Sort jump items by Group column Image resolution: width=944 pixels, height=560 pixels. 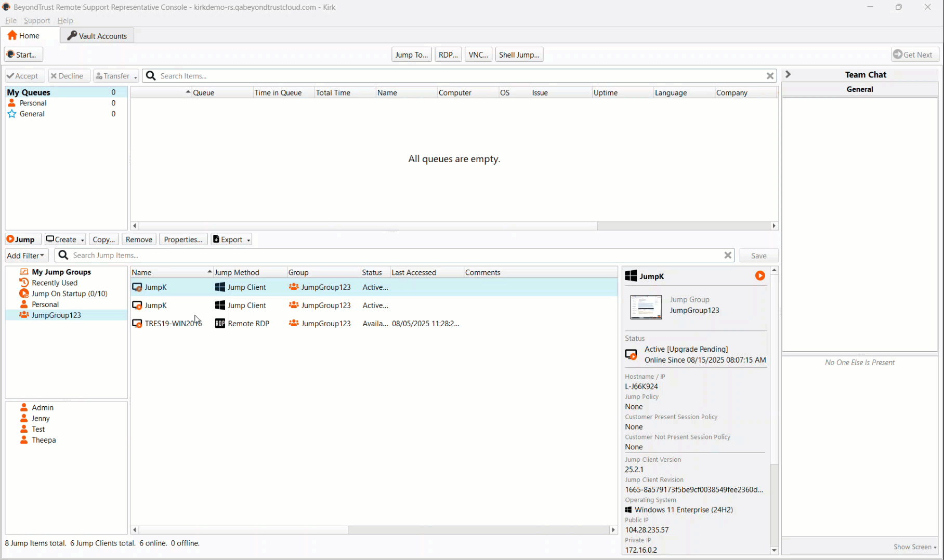[x=324, y=272]
